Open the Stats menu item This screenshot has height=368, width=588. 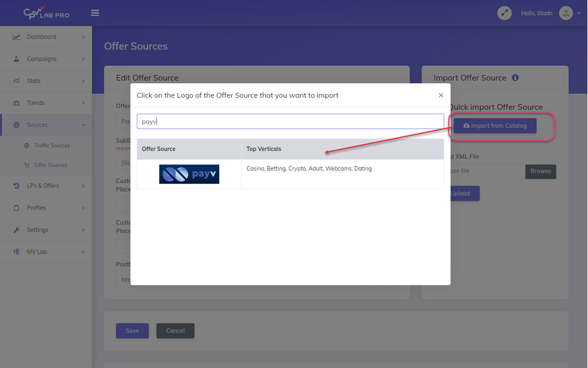point(46,81)
